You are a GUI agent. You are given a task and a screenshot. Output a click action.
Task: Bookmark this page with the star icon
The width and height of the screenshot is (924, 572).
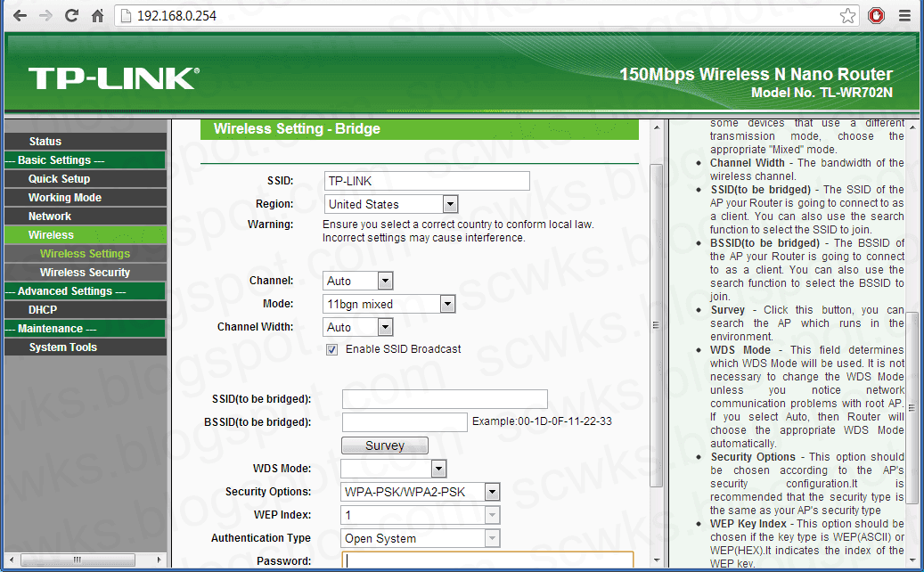(846, 15)
